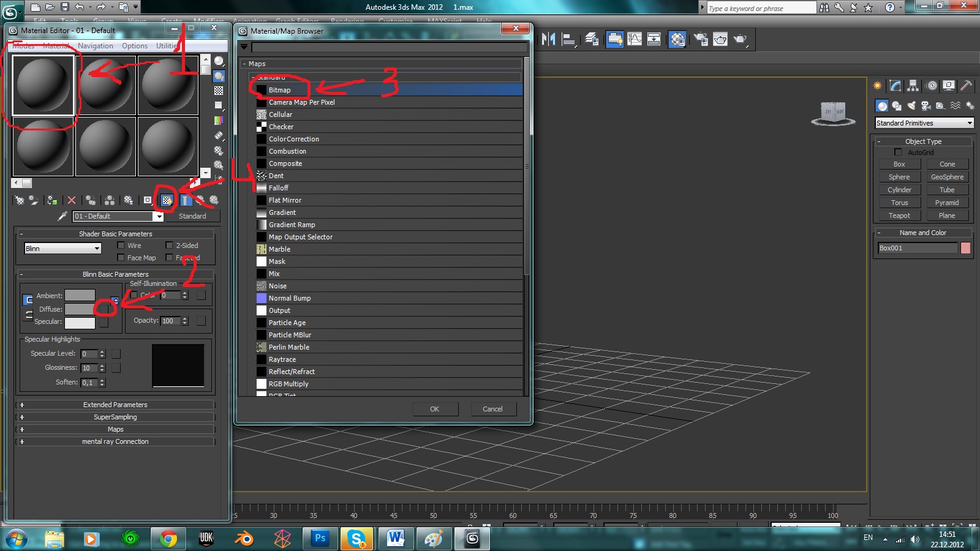Screen dimensions: 980x551
Task: Toggle checkered Background icon for sample slot
Action: coord(219,91)
